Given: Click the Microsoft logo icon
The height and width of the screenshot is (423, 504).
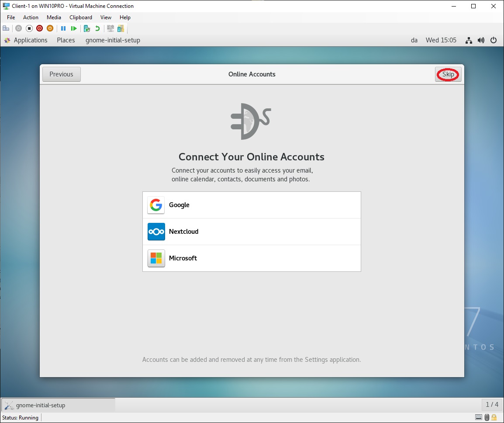Looking at the screenshot, I should click(156, 258).
